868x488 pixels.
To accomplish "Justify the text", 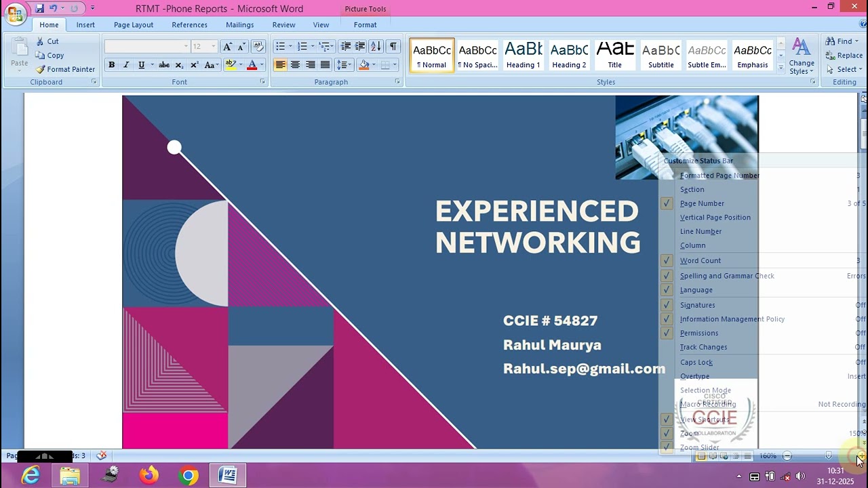I will (x=325, y=65).
